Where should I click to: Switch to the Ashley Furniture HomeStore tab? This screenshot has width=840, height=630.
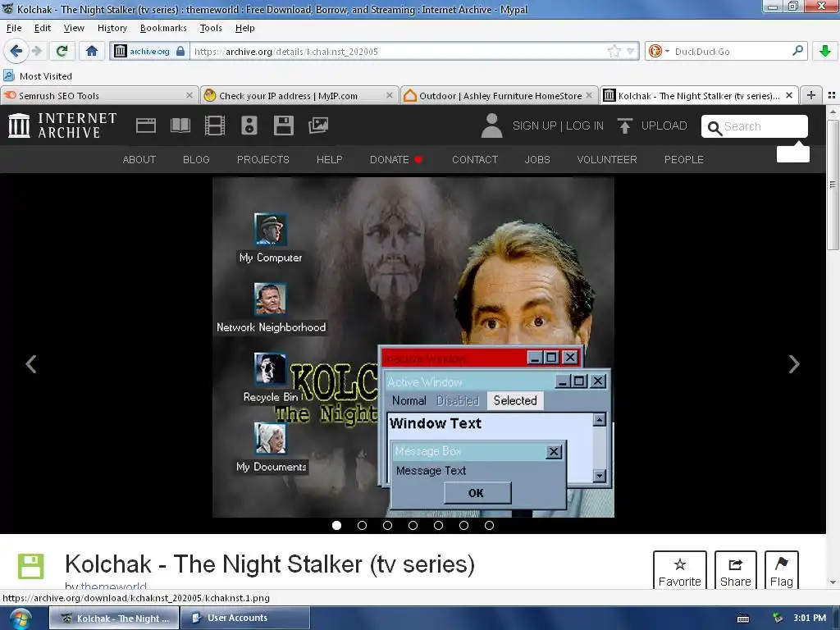[x=499, y=95]
